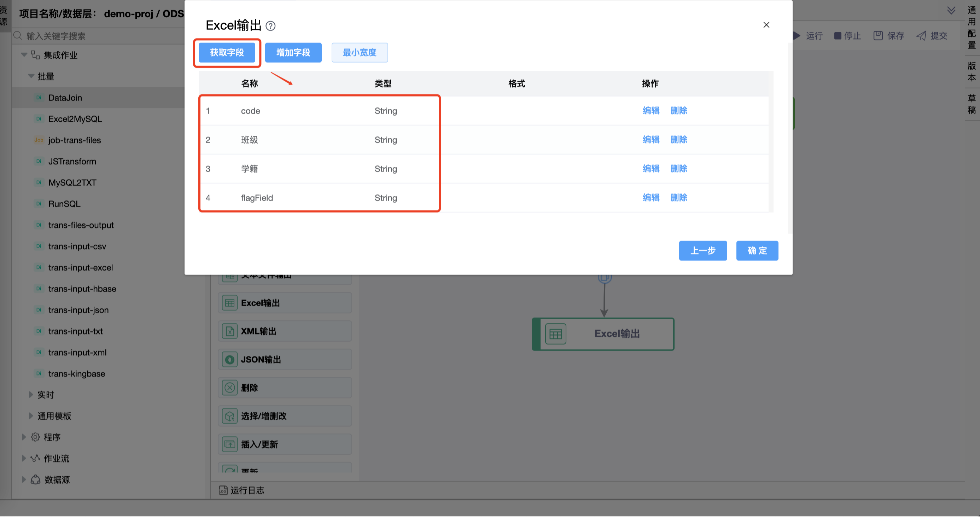The width and height of the screenshot is (980, 517).
Task: Click the JSON输出 component icon
Action: (x=230, y=360)
